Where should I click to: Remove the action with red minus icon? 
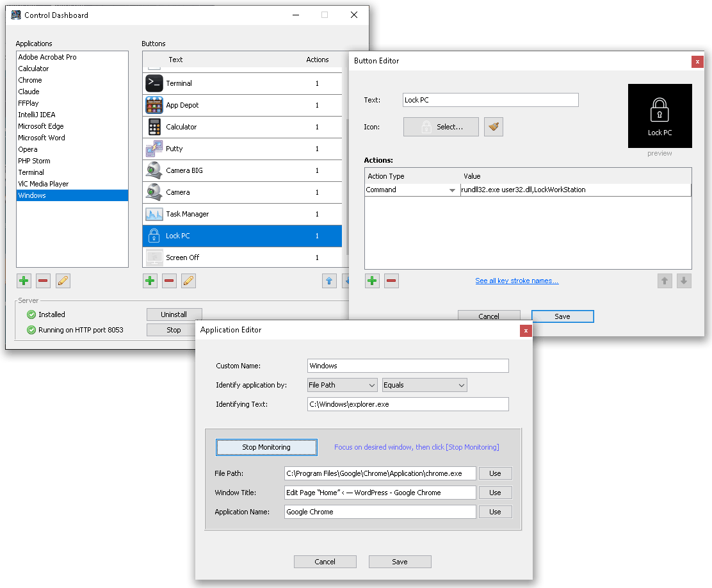click(x=391, y=281)
